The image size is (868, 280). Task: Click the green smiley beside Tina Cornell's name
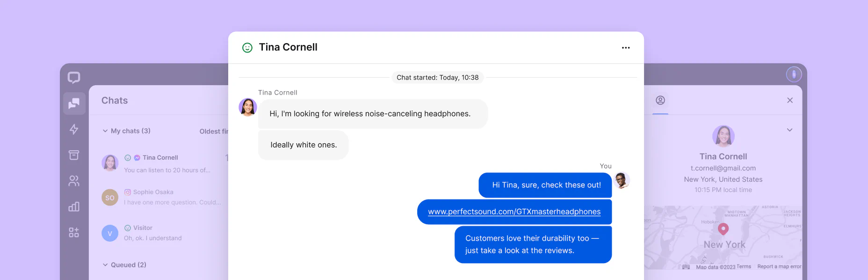tap(247, 47)
